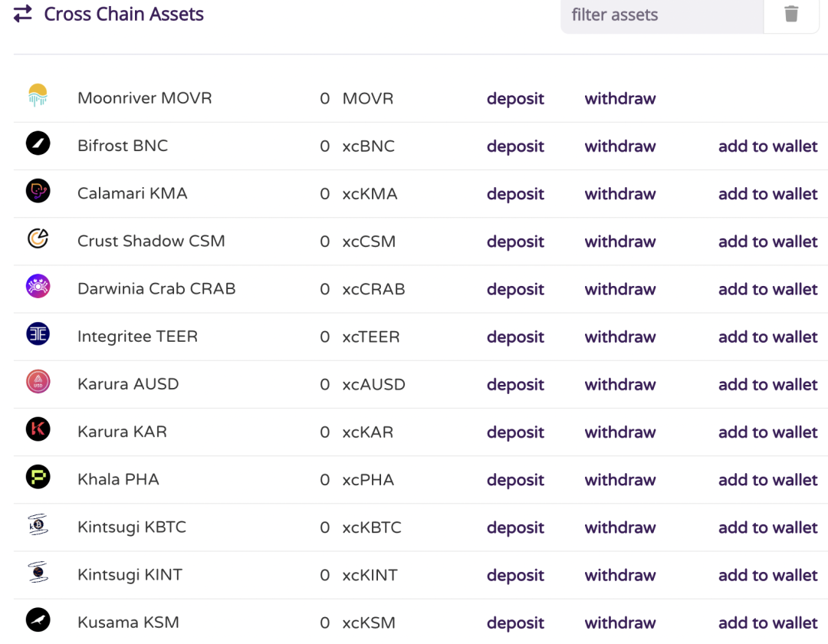Withdraw Bifrost xcBNC tokens
Viewport: 828px width, 644px height.
click(x=619, y=146)
